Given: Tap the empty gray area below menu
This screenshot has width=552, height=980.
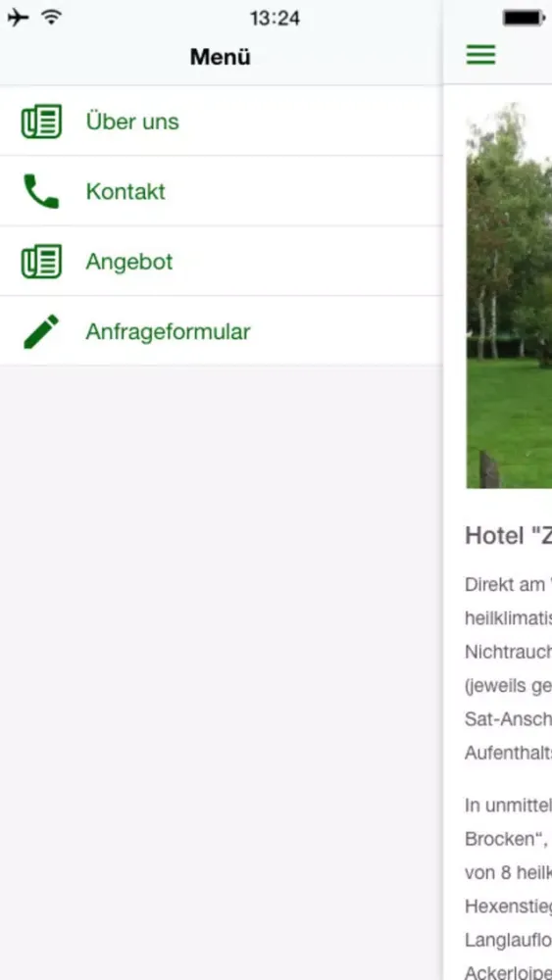Looking at the screenshot, I should coord(222,672).
